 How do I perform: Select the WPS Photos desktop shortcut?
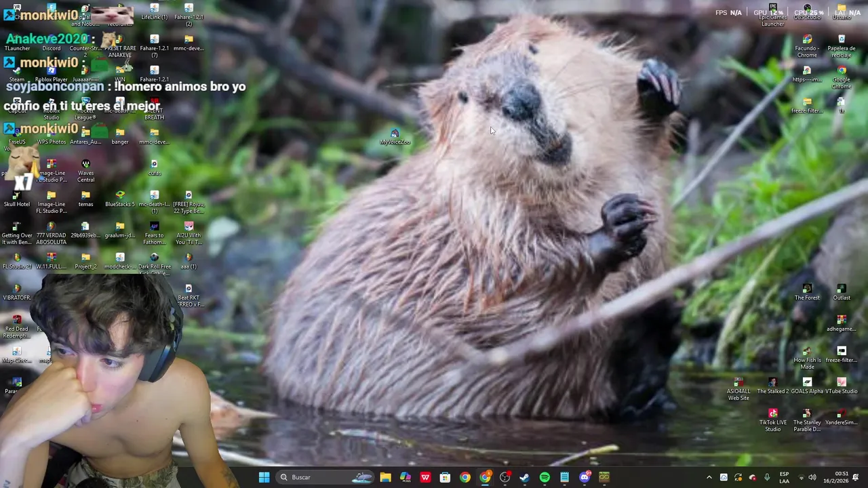point(52,136)
